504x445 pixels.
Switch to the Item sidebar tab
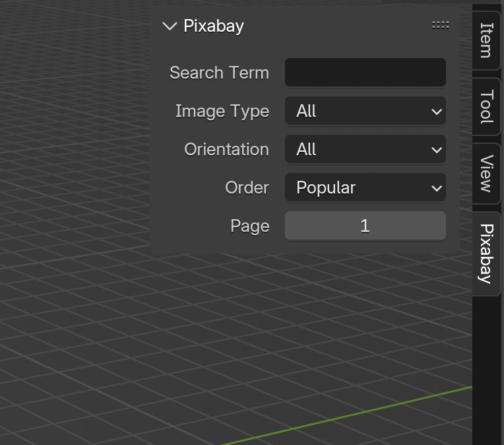click(486, 40)
